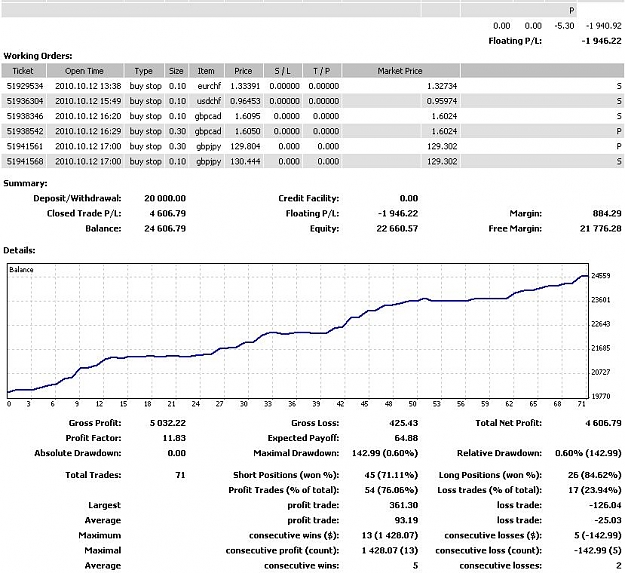Select ticket 51938542 in working orders

tap(25, 131)
